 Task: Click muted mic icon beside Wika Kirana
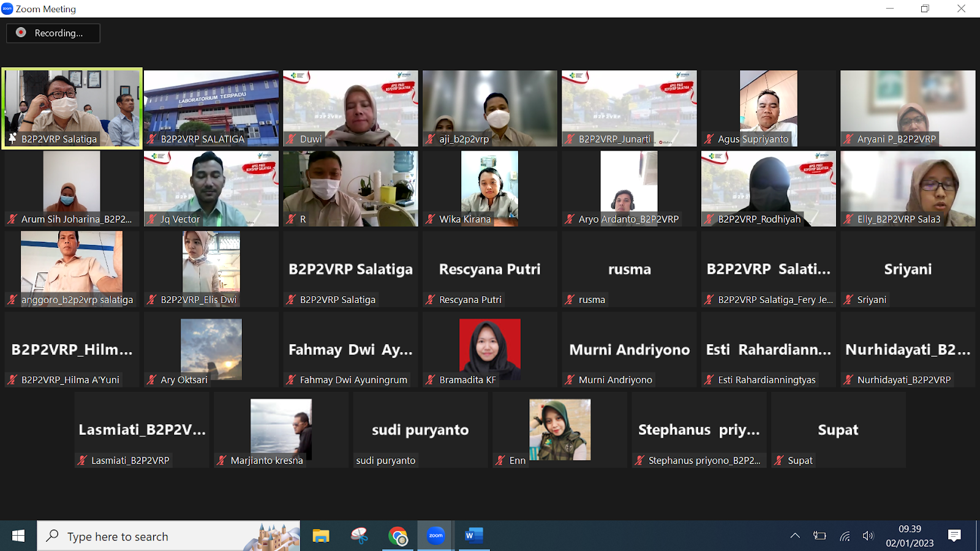pyautogui.click(x=431, y=219)
